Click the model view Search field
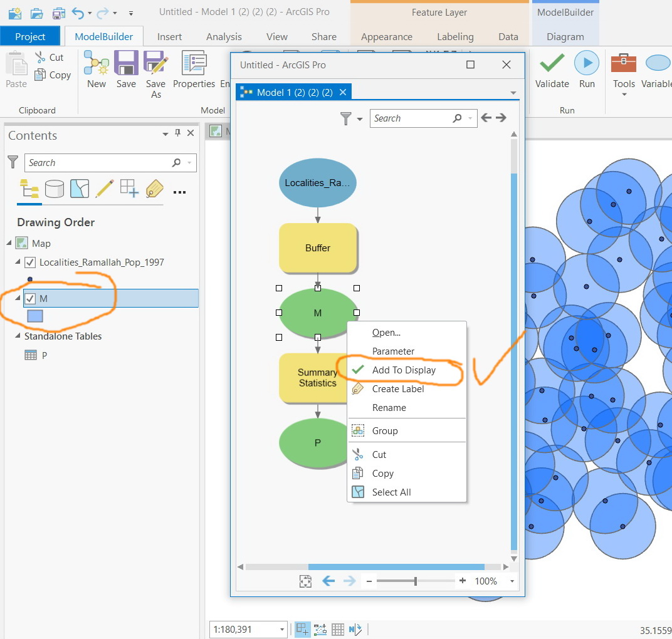The width and height of the screenshot is (672, 639). pyautogui.click(x=423, y=118)
